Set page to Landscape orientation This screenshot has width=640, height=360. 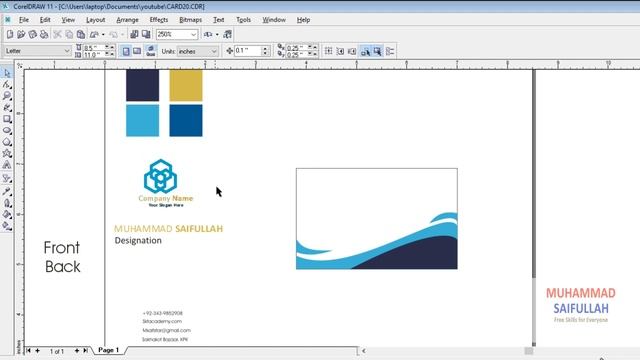point(137,51)
